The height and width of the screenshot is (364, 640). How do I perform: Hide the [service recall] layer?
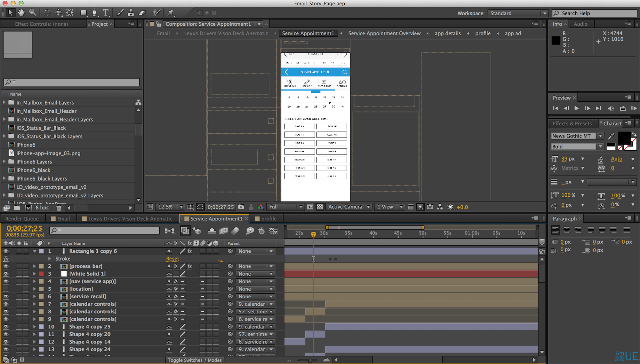(6, 297)
